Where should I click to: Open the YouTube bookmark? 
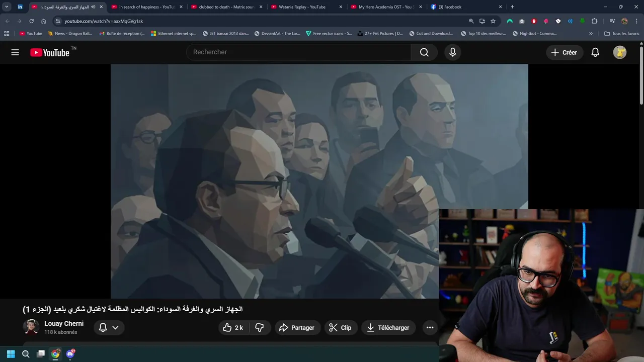pos(31,34)
